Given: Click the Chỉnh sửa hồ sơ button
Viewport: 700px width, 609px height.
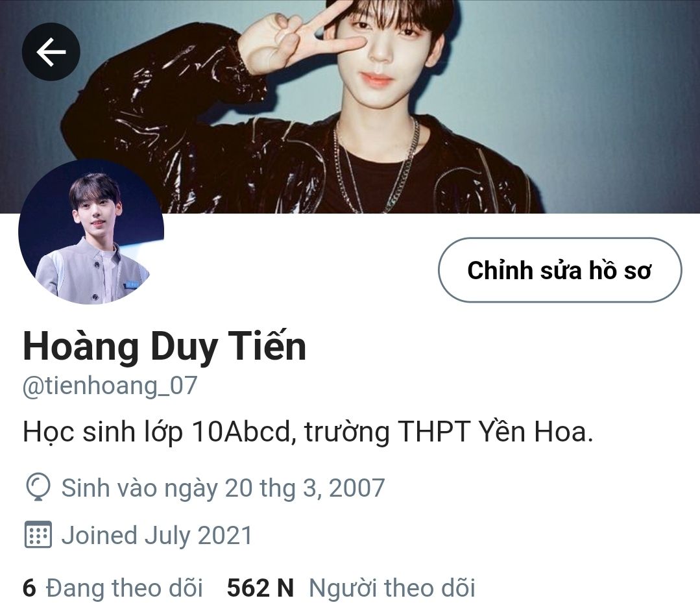Looking at the screenshot, I should (560, 270).
